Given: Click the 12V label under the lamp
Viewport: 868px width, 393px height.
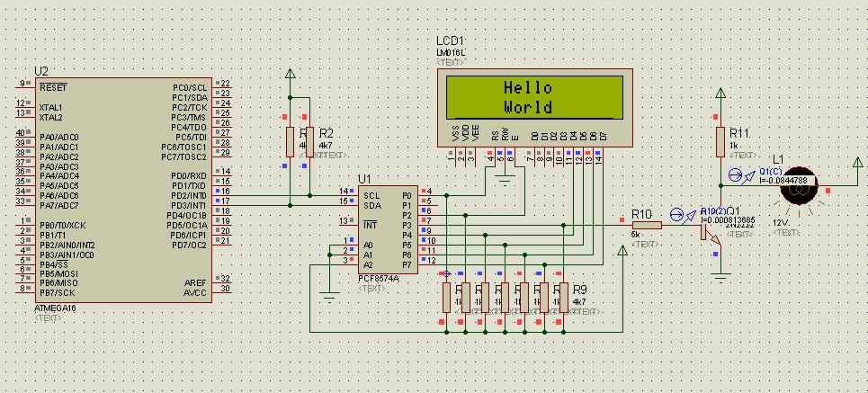Looking at the screenshot, I should coord(782,223).
